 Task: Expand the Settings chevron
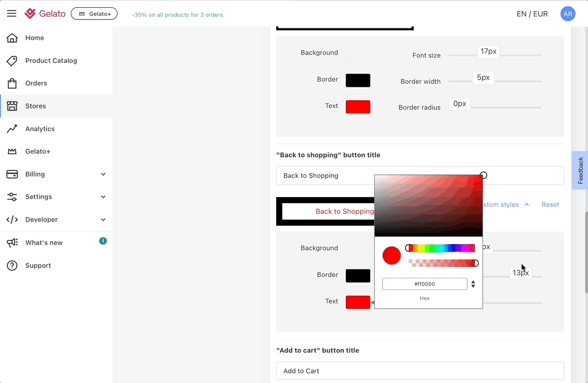pos(103,197)
